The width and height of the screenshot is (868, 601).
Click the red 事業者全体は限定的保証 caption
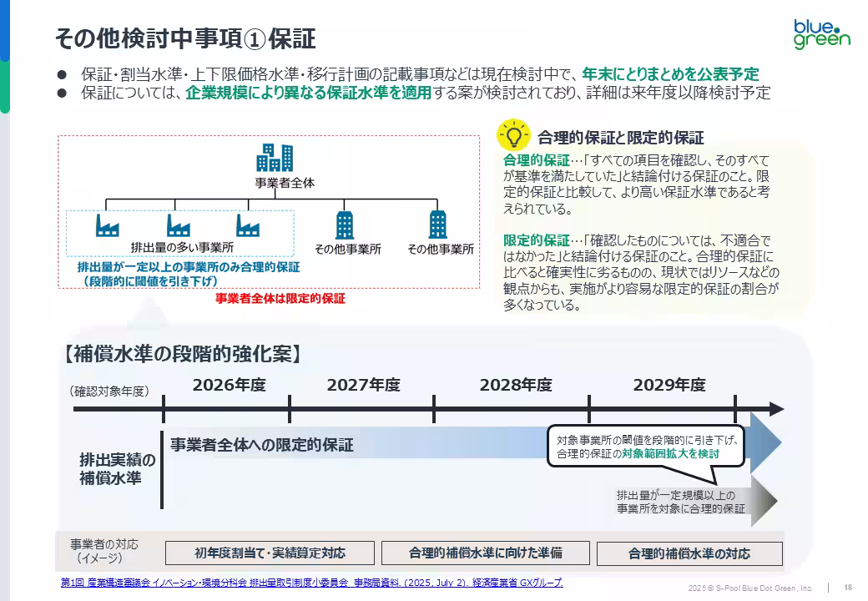coord(280,298)
